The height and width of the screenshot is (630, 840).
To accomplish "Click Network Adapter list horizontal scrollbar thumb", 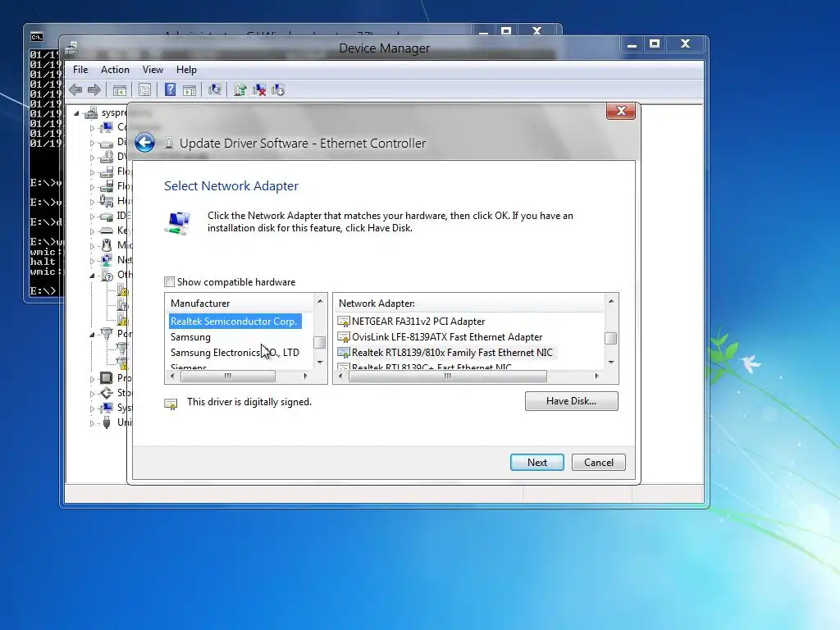I will pyautogui.click(x=447, y=376).
